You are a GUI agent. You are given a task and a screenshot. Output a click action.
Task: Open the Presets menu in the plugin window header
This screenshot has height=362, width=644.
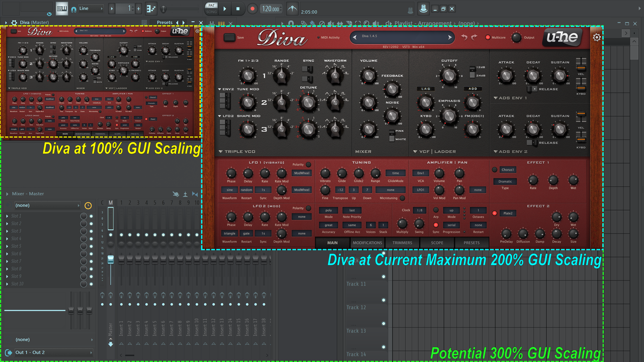click(x=164, y=23)
